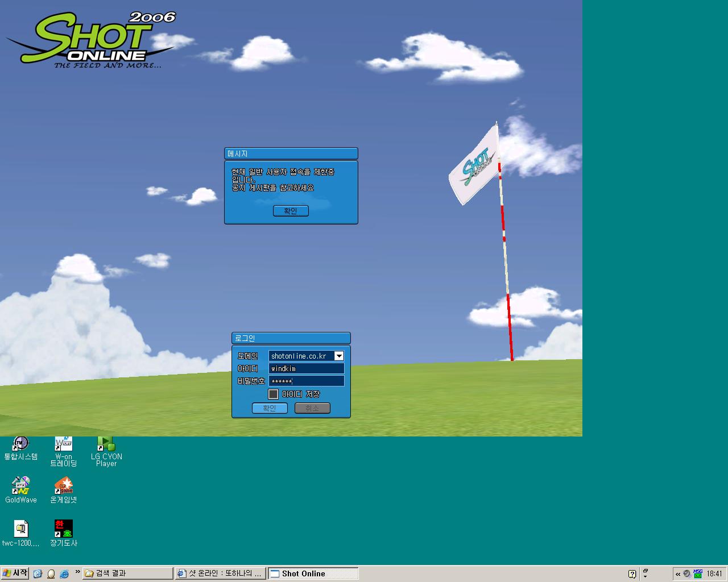Click the 메시지 dialog title bar
Screen dimensions: 728x582
point(291,153)
